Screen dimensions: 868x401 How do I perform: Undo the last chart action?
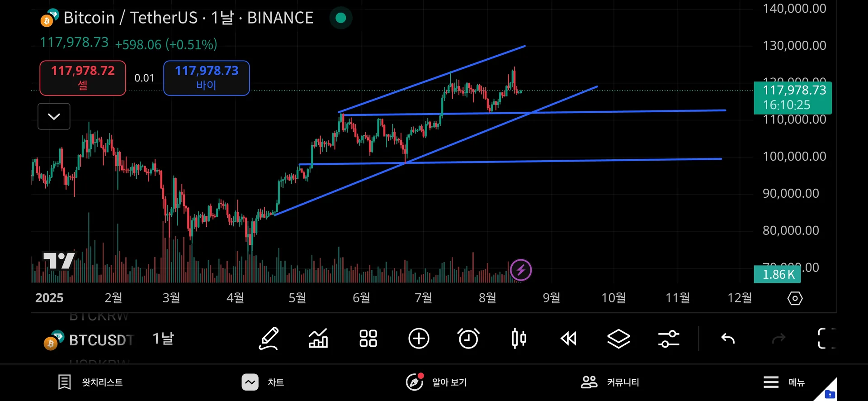pos(728,339)
